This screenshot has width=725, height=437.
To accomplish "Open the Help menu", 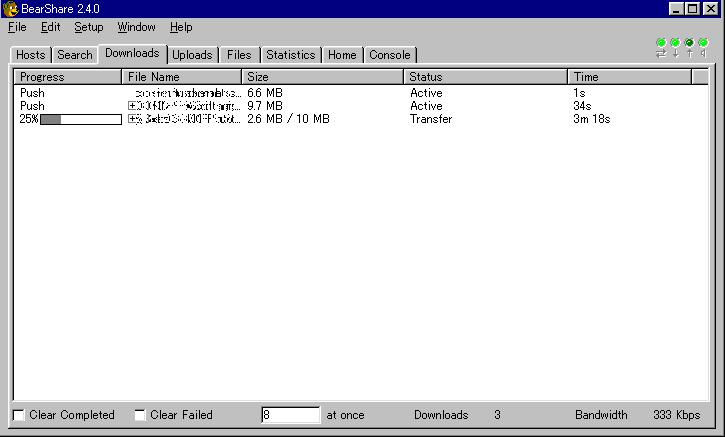I will coord(181,27).
